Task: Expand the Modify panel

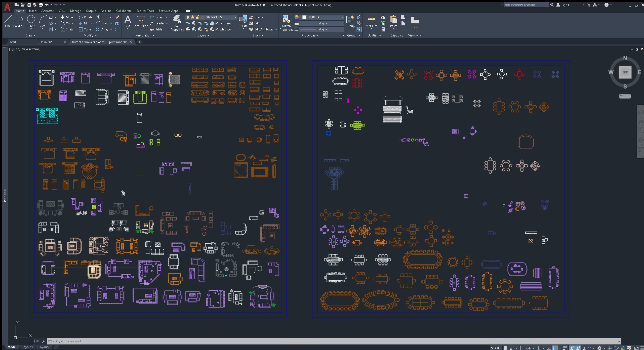Action: [x=90, y=35]
